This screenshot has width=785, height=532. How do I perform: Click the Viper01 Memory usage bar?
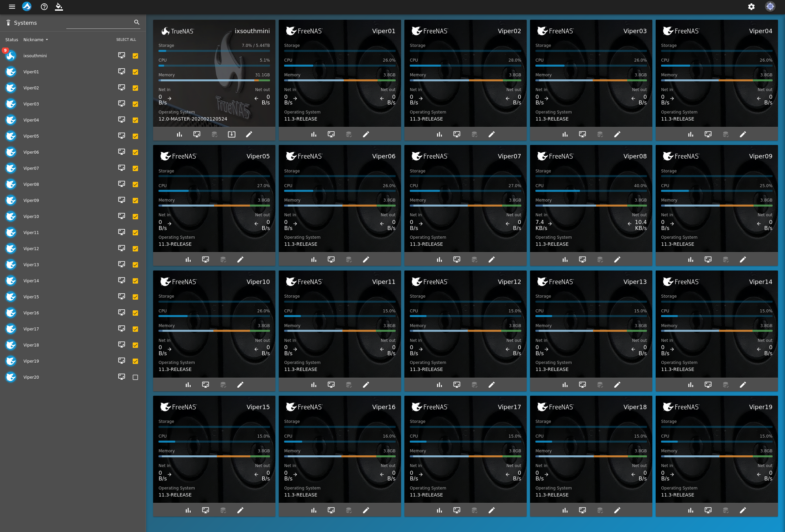[x=340, y=80]
